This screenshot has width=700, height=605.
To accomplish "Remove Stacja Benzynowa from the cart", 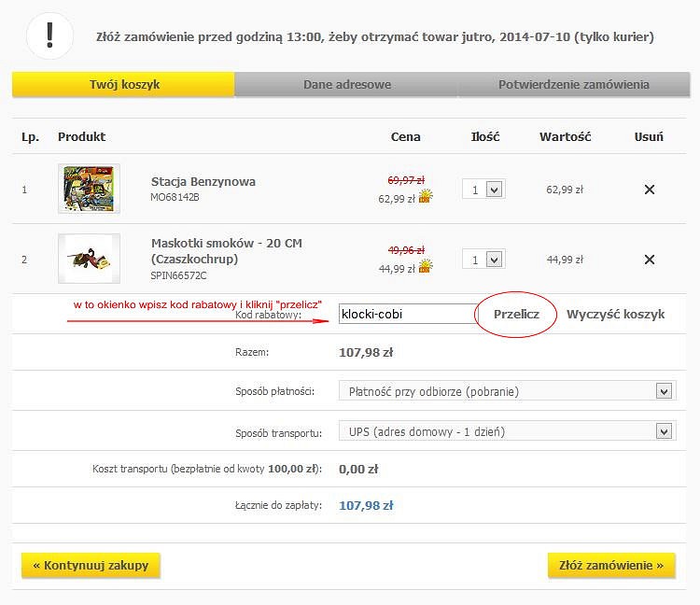I will click(650, 190).
